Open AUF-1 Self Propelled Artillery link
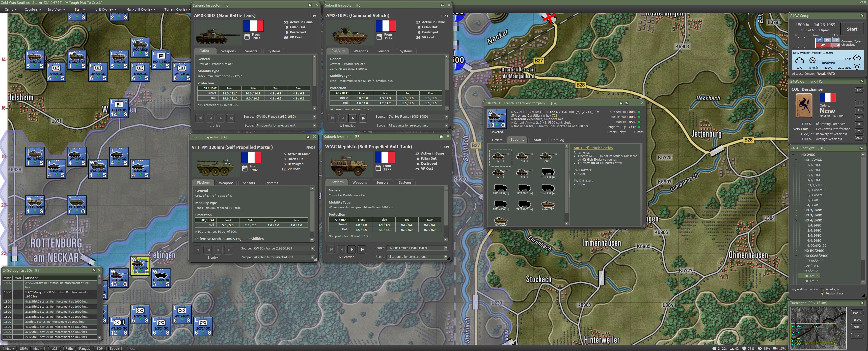The height and width of the screenshot is (351, 868). (x=593, y=148)
